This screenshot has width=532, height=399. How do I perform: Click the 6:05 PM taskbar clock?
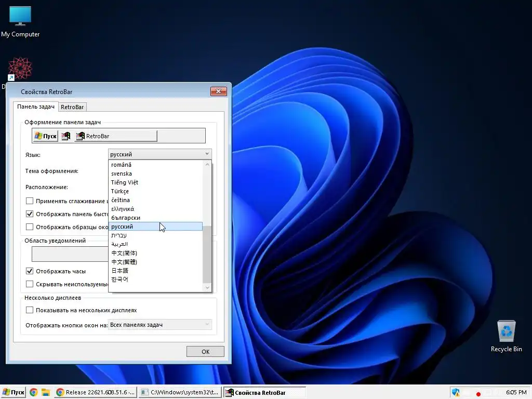(516, 392)
